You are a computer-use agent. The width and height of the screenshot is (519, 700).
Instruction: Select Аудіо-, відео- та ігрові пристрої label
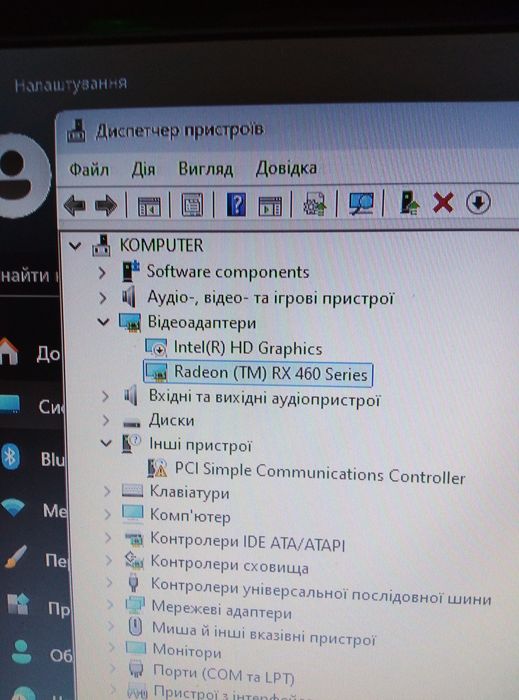tap(270, 298)
